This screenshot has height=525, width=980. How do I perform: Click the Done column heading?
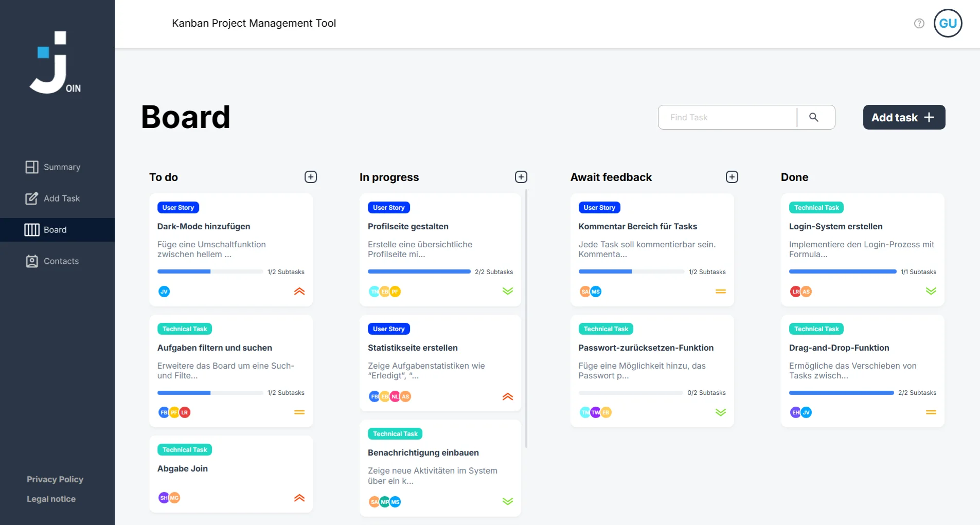click(794, 177)
